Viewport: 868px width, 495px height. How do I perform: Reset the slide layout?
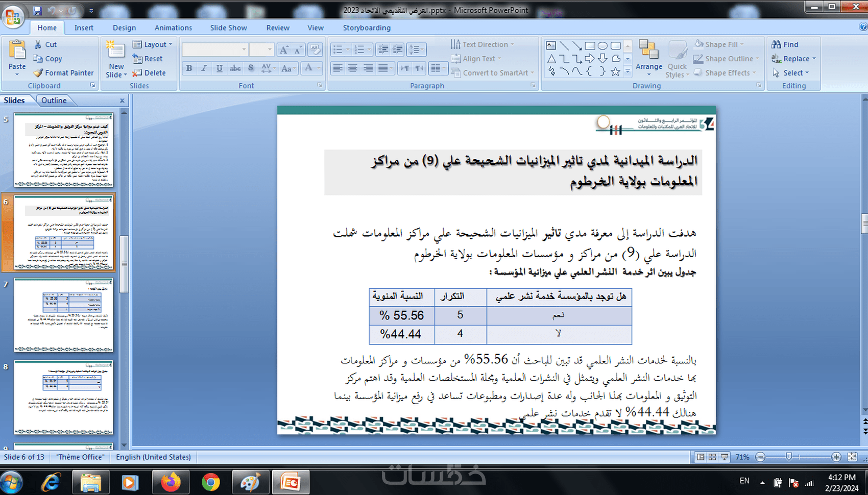tap(148, 59)
